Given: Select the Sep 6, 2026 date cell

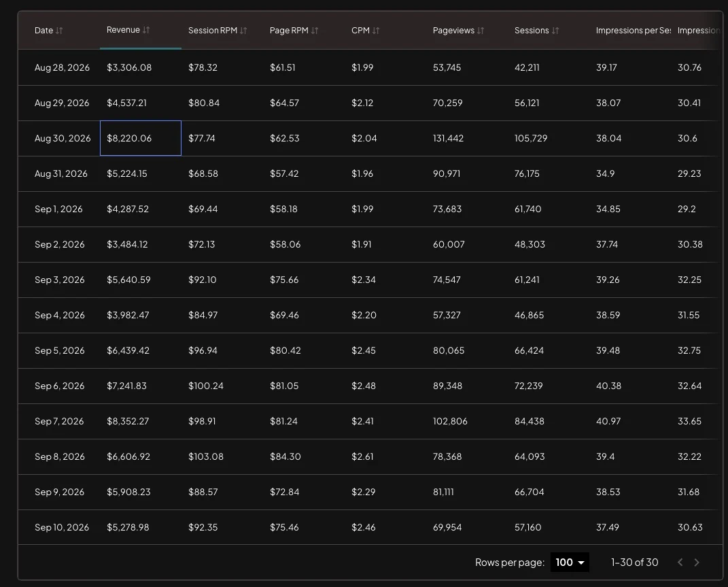Looking at the screenshot, I should 59,386.
